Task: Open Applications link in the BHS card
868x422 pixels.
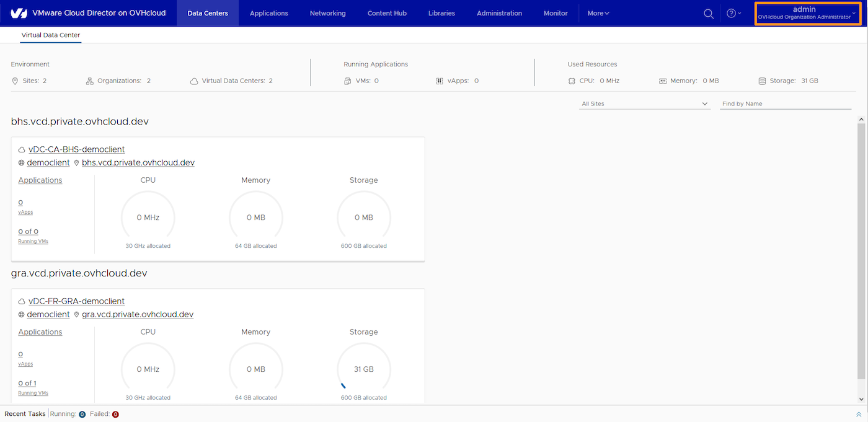Action: point(40,180)
